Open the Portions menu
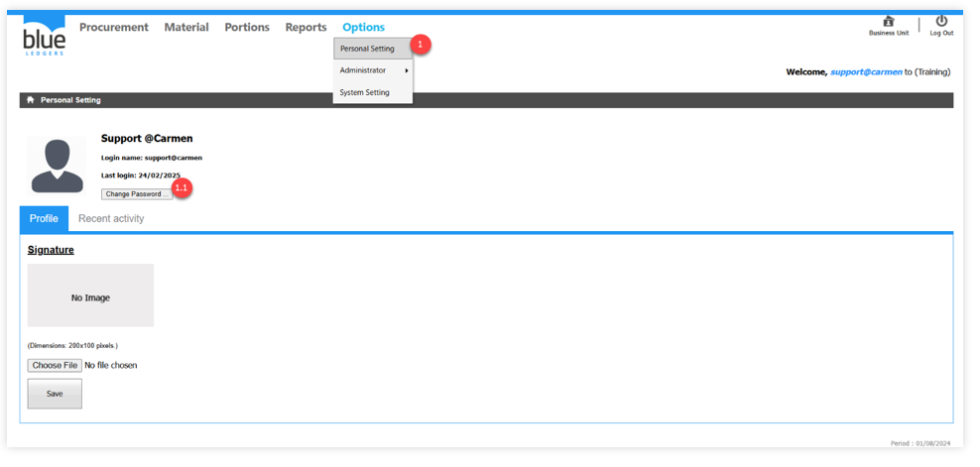This screenshot has width=980, height=467. 247,28
